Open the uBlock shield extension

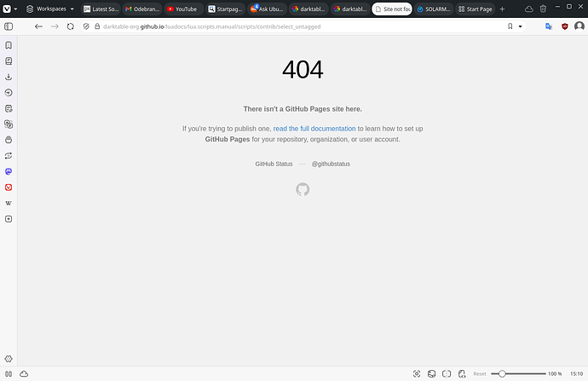[x=565, y=26]
